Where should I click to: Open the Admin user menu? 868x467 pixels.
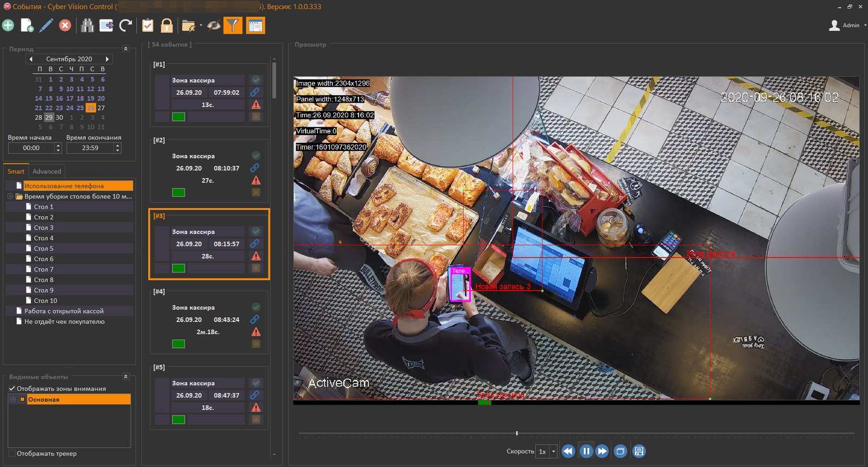click(x=847, y=26)
